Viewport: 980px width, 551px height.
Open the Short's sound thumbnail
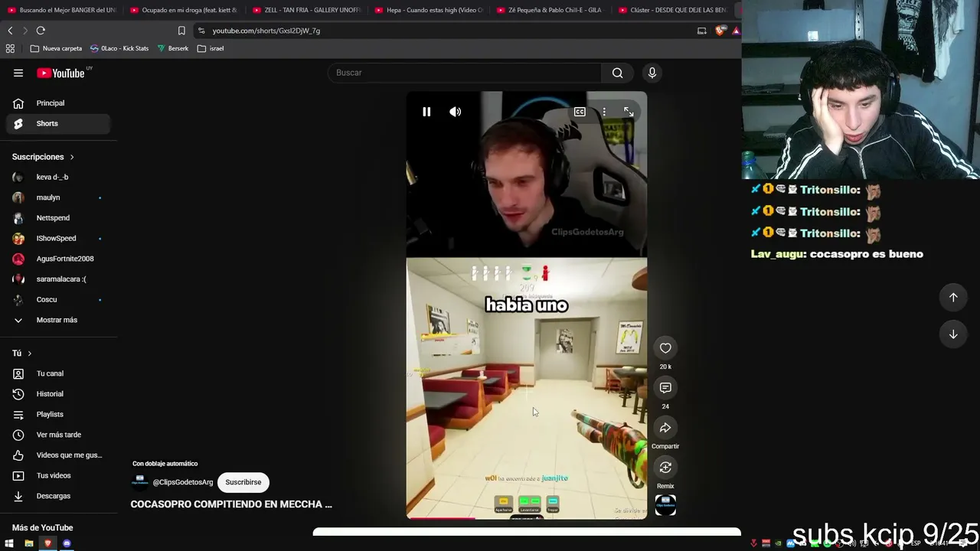pyautogui.click(x=665, y=505)
